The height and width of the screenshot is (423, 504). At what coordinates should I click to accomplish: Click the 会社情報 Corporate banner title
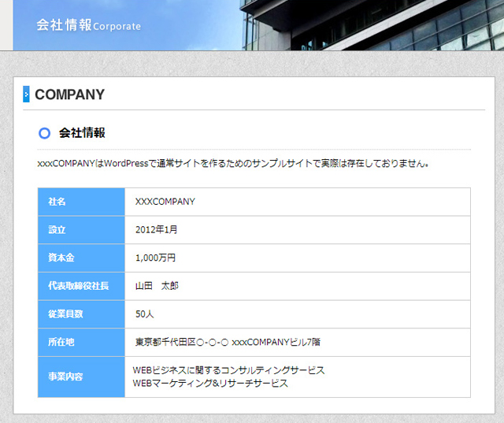coord(88,25)
